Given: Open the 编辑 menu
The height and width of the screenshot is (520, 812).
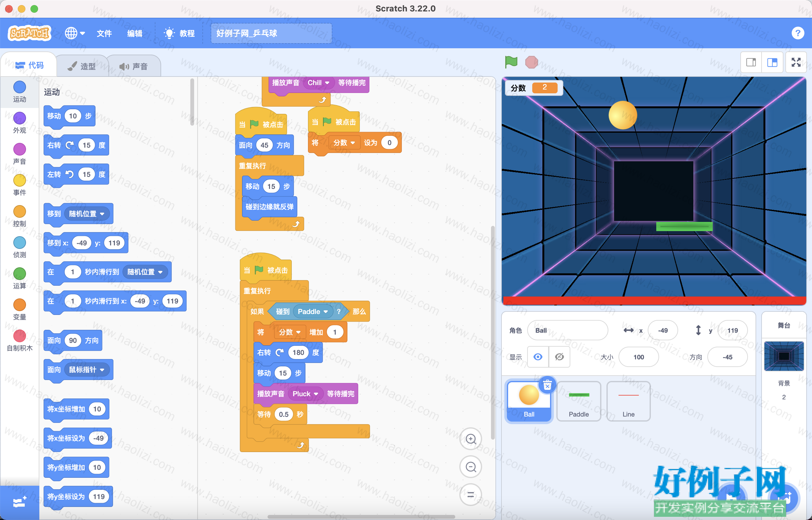Looking at the screenshot, I should click(134, 33).
